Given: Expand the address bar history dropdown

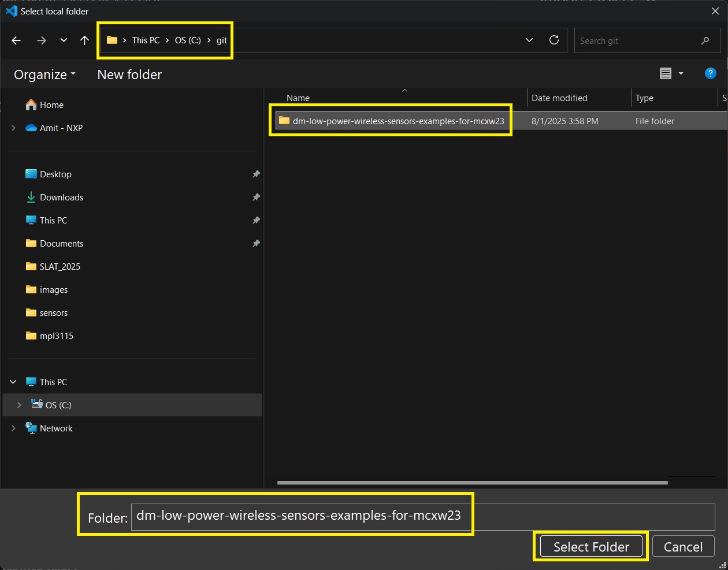Looking at the screenshot, I should click(x=529, y=40).
